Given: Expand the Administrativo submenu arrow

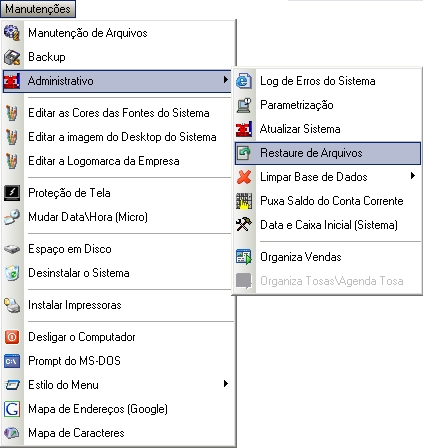Looking at the screenshot, I should pyautogui.click(x=226, y=80).
